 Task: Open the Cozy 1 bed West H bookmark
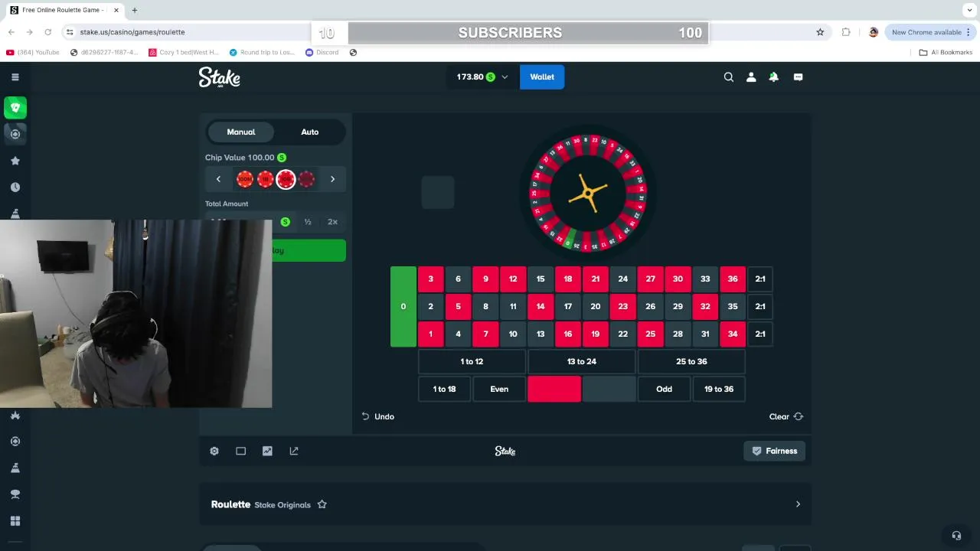click(x=184, y=52)
